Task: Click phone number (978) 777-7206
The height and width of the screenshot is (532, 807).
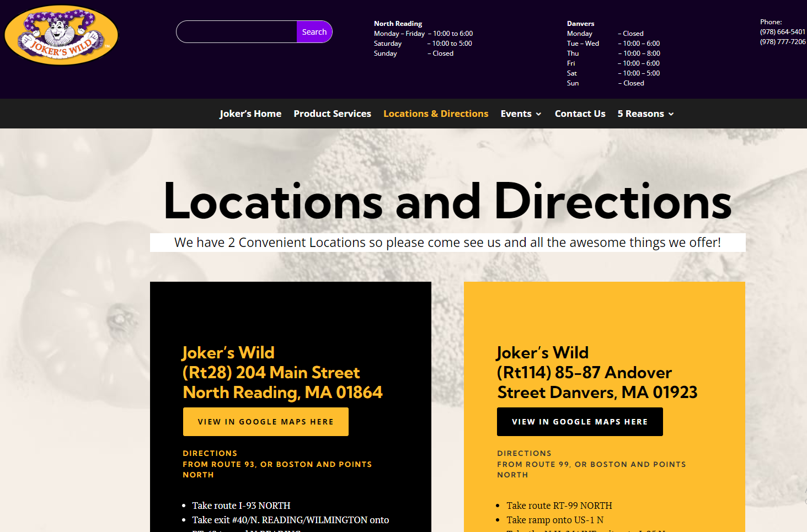Action: [x=783, y=42]
